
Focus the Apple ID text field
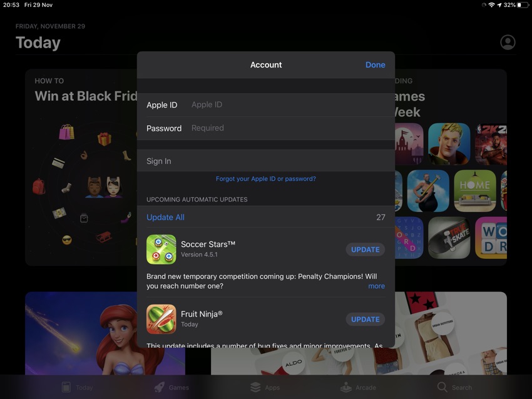coord(266,104)
